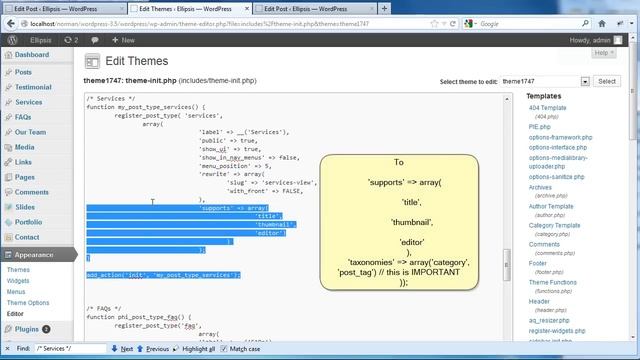Open the options-framework.php template link
The height and width of the screenshot is (360, 640).
(560, 138)
